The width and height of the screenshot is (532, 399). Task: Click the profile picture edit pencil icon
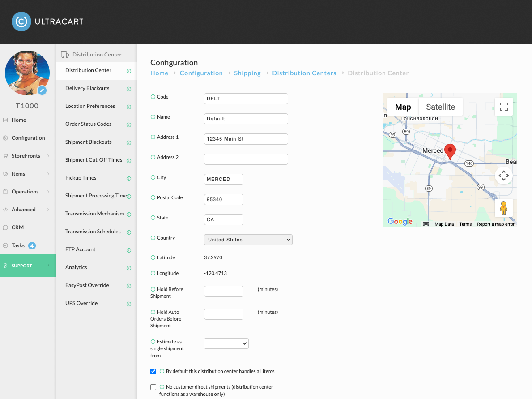(42, 90)
